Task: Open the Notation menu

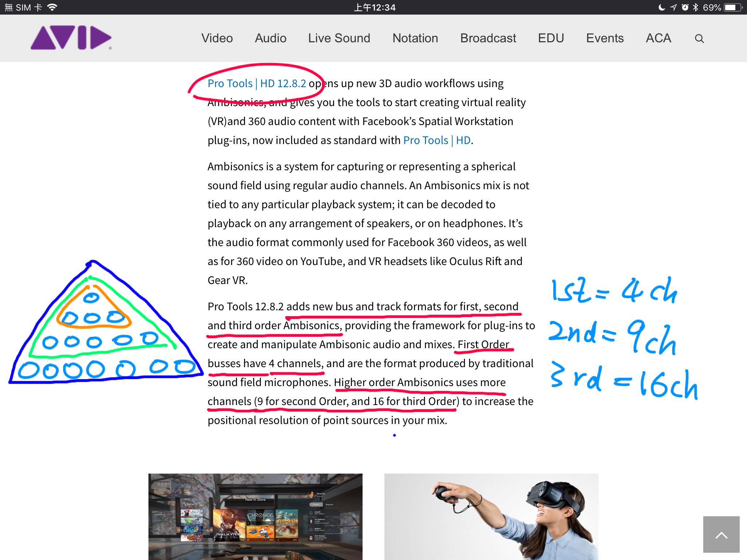Action: pyautogui.click(x=415, y=38)
